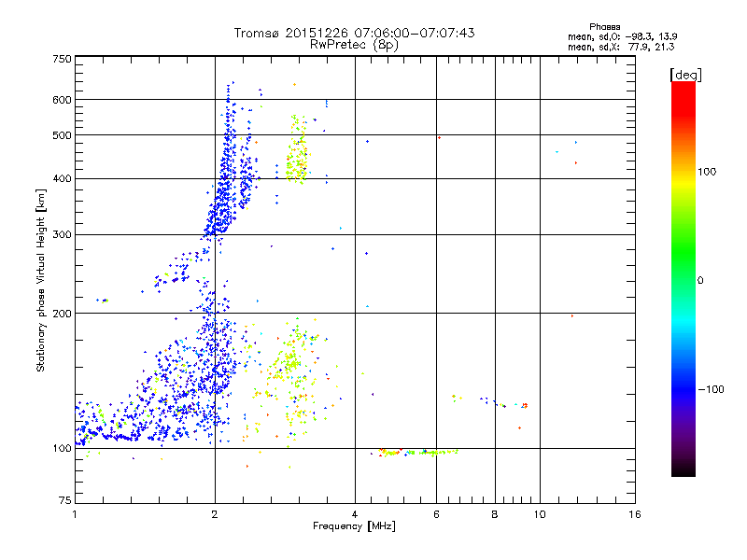Click the plot title 'Tromsø 20151226 07:06:00-07:07:43'
The width and height of the screenshot is (747, 560).
point(354,33)
